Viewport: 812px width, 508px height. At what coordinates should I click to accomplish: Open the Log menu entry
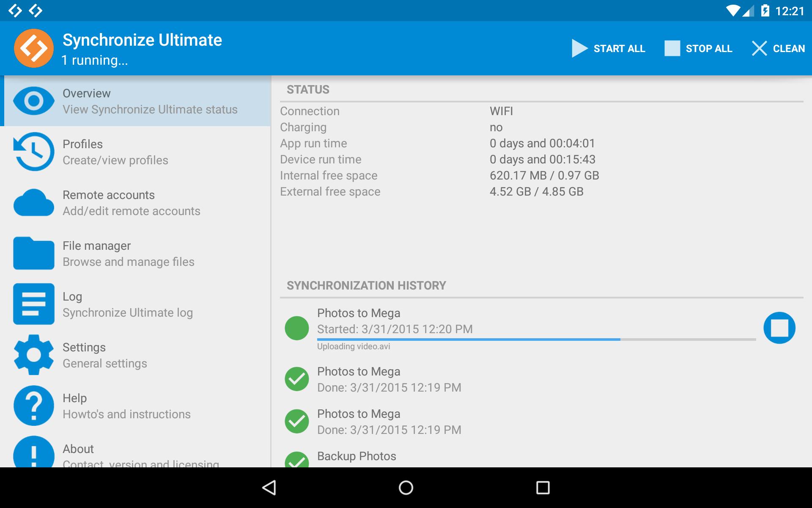click(x=135, y=304)
